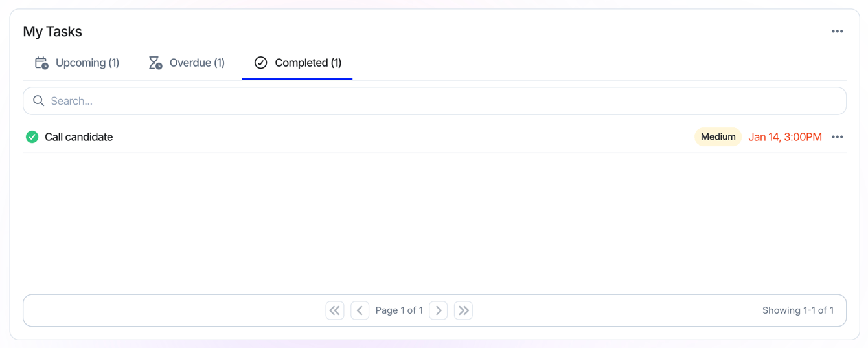Switch to the Overdue (1) tab

(x=187, y=63)
